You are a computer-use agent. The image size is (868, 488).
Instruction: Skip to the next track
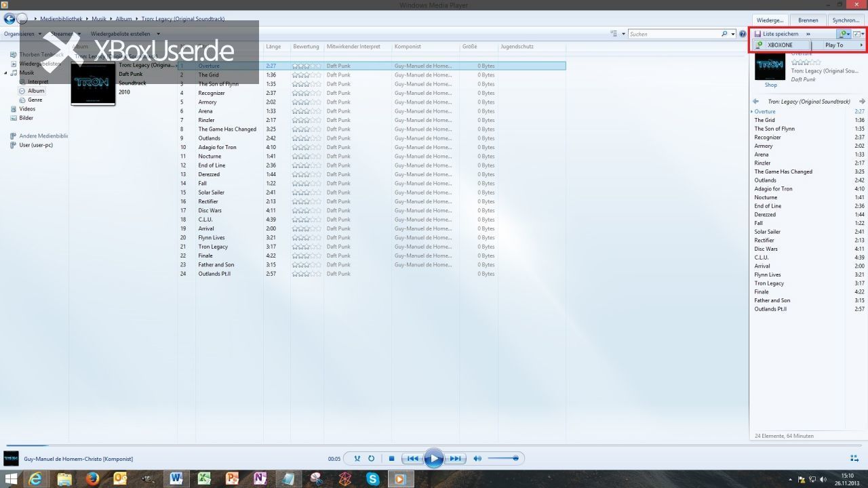pos(455,459)
